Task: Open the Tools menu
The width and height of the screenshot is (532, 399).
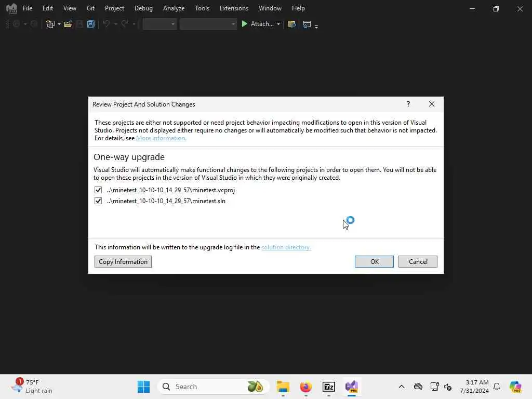Action: pos(202,8)
